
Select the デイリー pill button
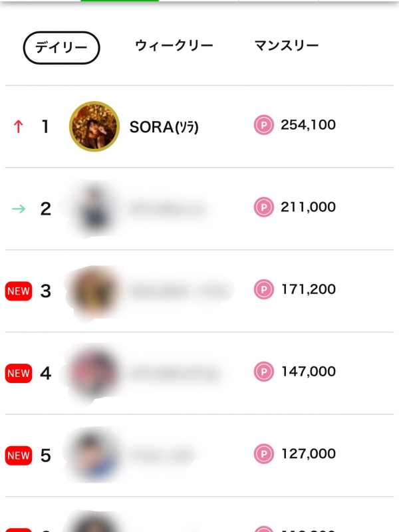click(61, 48)
